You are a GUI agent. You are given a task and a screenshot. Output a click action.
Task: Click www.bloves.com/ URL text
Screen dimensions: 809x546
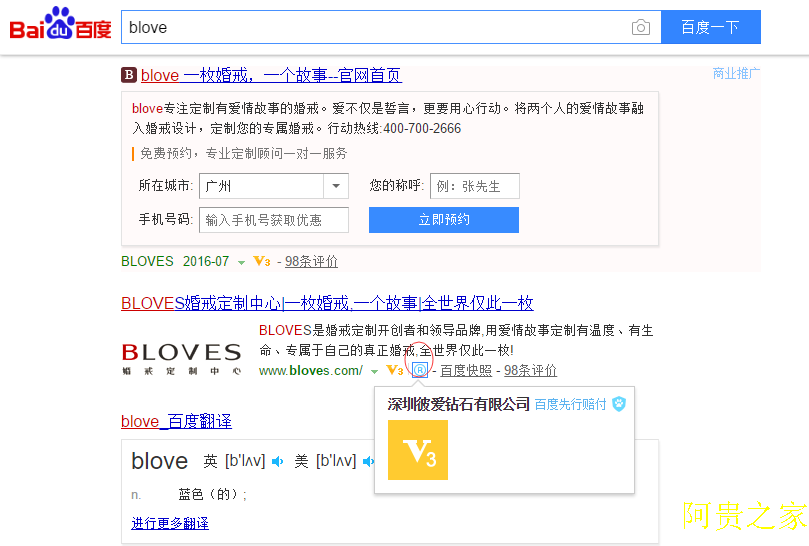(311, 371)
